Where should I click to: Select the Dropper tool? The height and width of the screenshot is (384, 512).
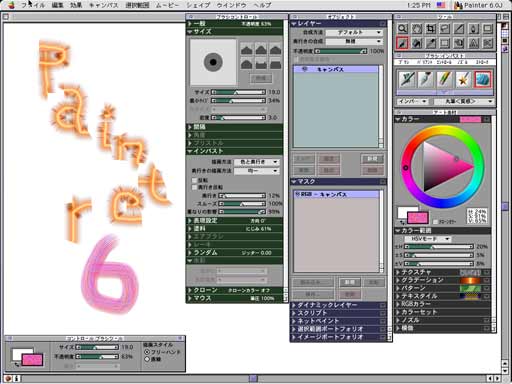tap(431, 43)
